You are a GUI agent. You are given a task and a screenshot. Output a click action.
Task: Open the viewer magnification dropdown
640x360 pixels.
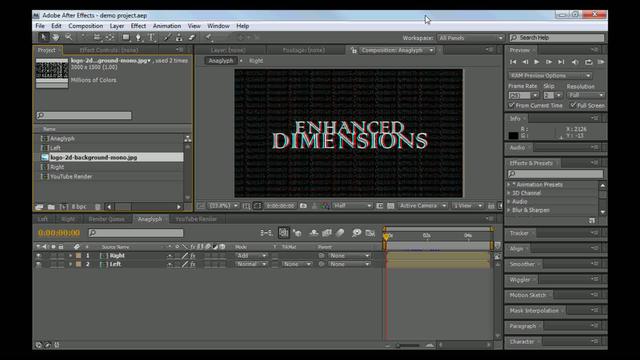(x=223, y=206)
